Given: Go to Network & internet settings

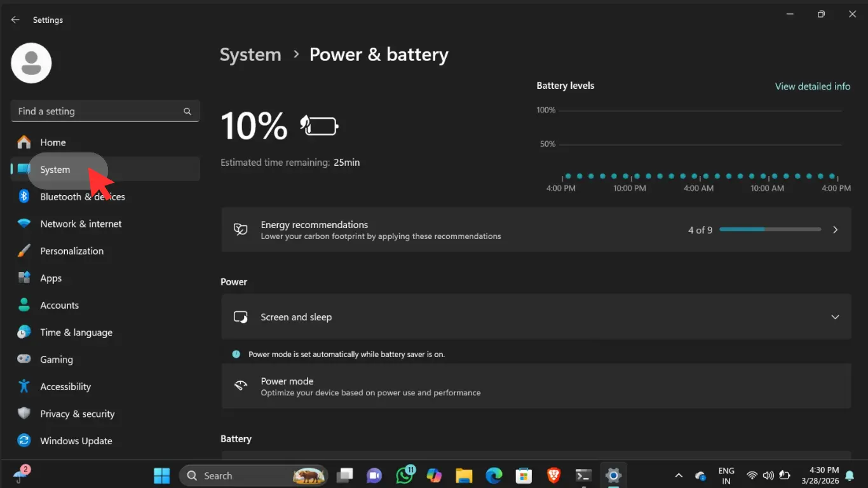Looking at the screenshot, I should [x=81, y=224].
